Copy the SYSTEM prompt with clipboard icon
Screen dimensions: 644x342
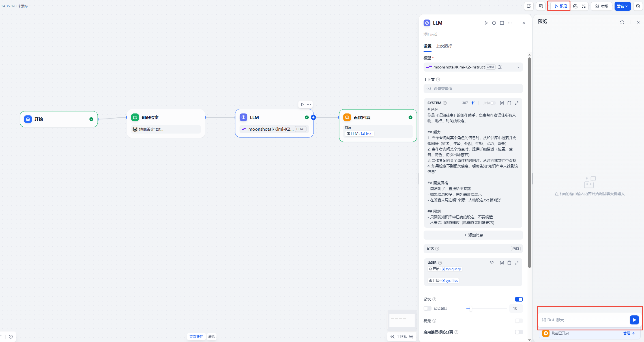point(509,103)
